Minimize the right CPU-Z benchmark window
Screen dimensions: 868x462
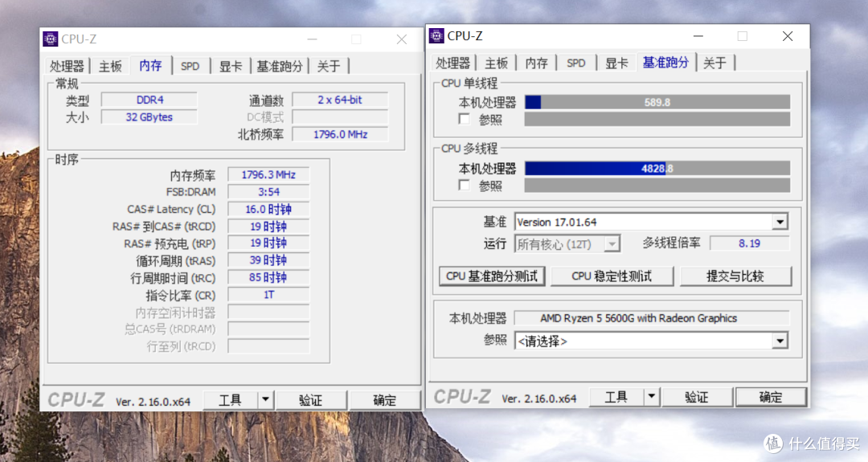tap(698, 36)
